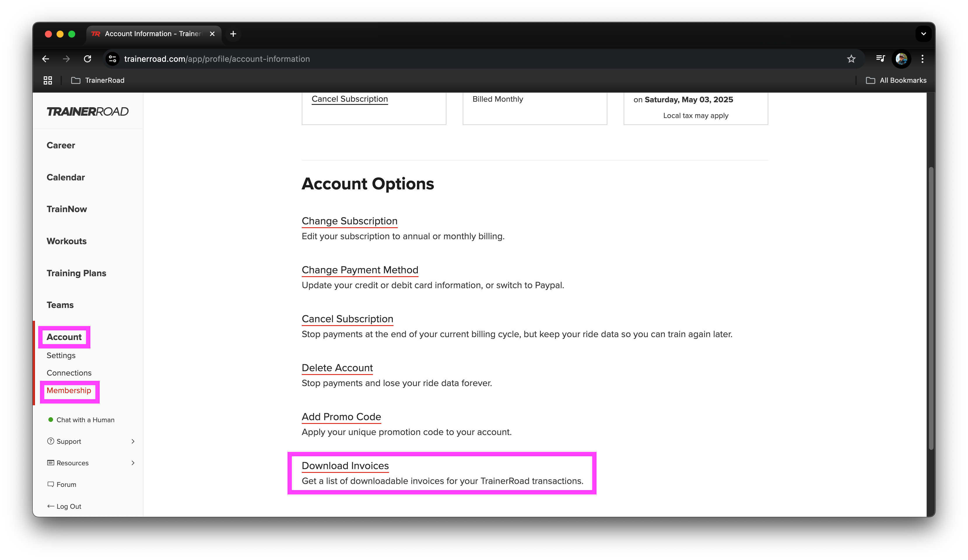This screenshot has height=560, width=968.
Task: Click the Resources icon
Action: [x=50, y=462]
